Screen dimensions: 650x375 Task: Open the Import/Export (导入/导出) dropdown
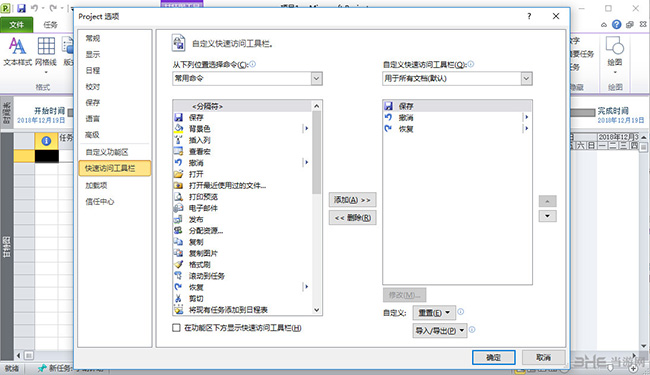coord(440,331)
